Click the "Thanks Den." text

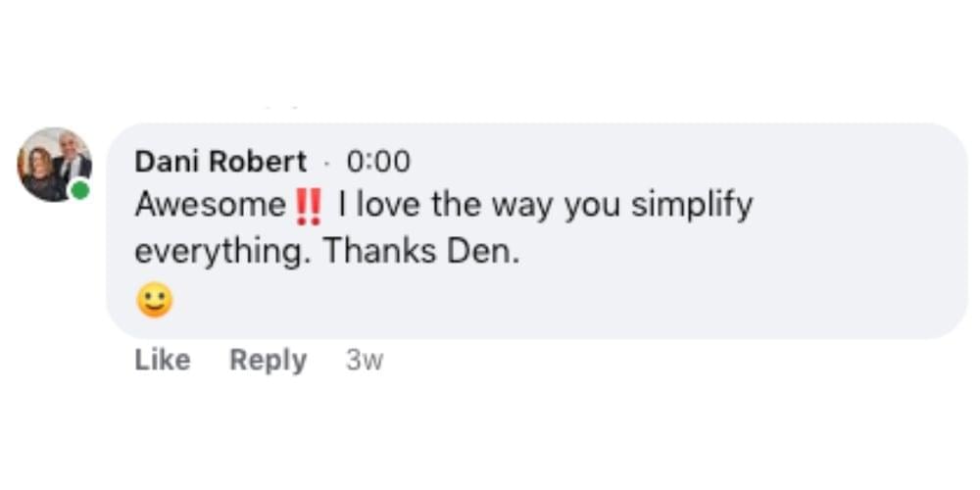coord(421,251)
